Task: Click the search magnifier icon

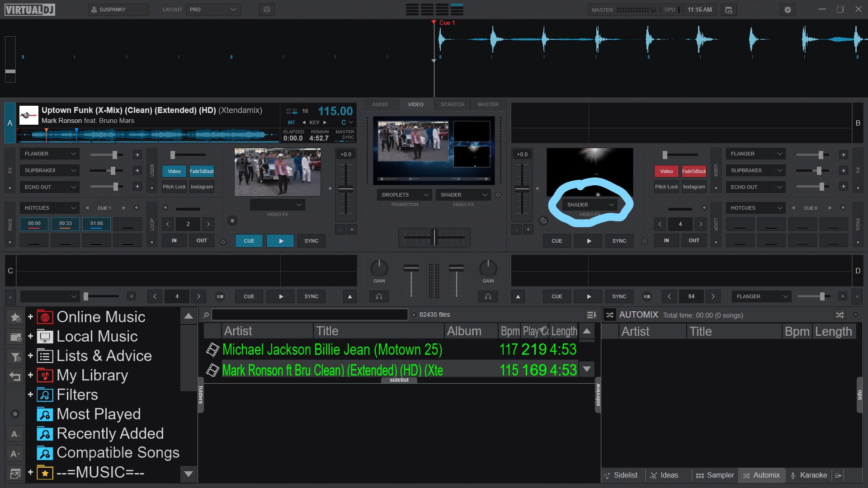Action: pyautogui.click(x=206, y=315)
